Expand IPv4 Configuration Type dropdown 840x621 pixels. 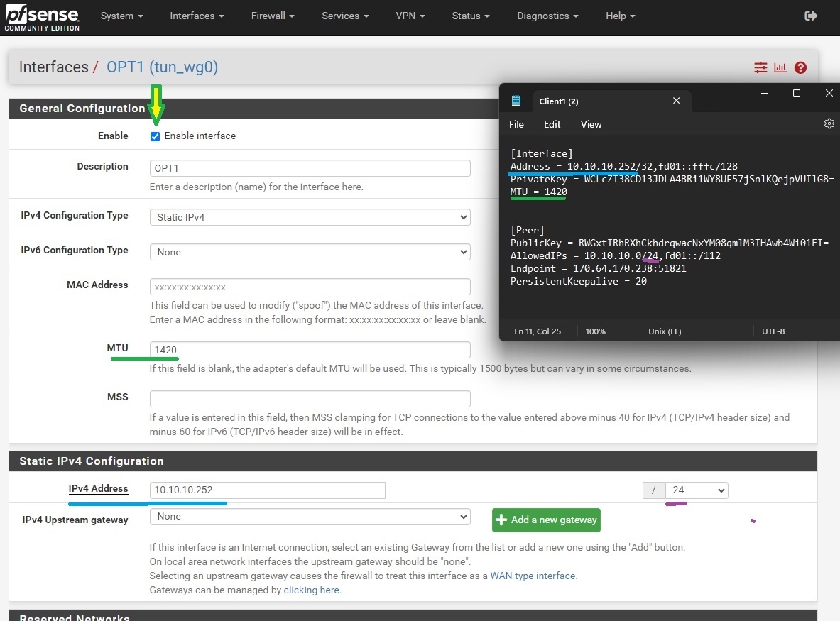tap(310, 217)
